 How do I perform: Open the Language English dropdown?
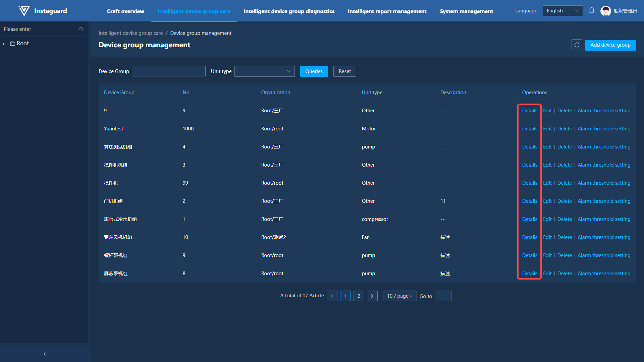point(562,11)
